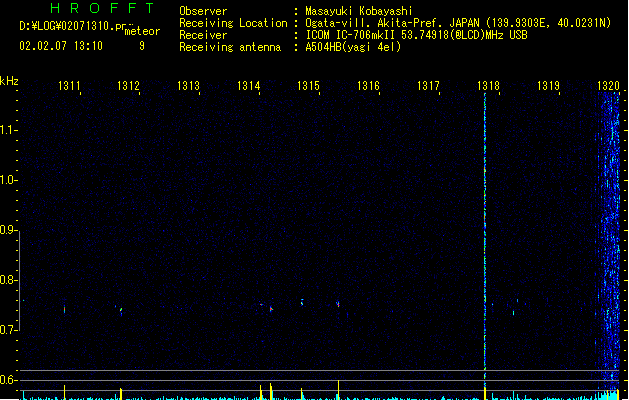Click the 1.1 frequency axis label
629x400 pixels.
click(x=8, y=130)
